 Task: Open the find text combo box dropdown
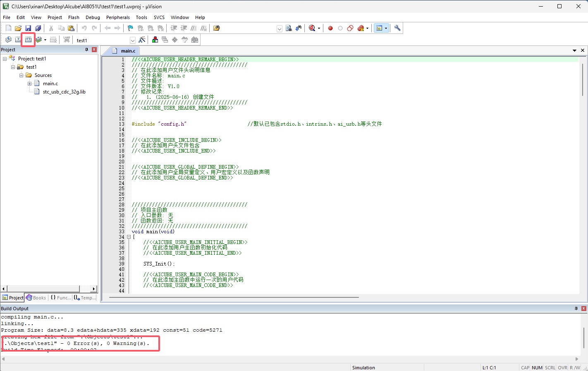pos(280,29)
